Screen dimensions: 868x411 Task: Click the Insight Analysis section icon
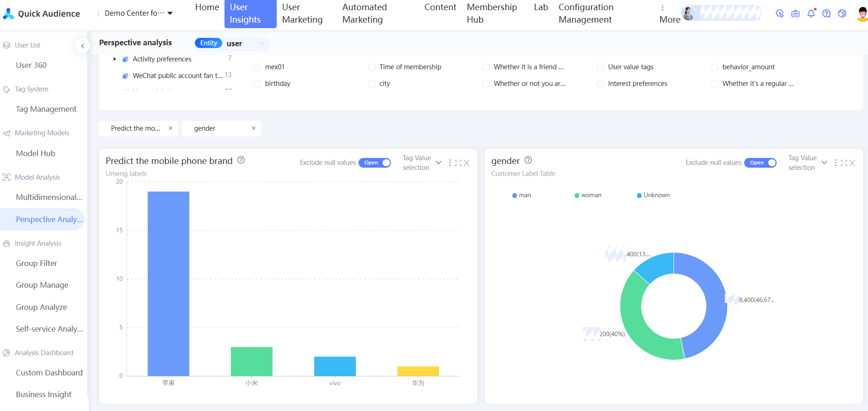(x=6, y=243)
